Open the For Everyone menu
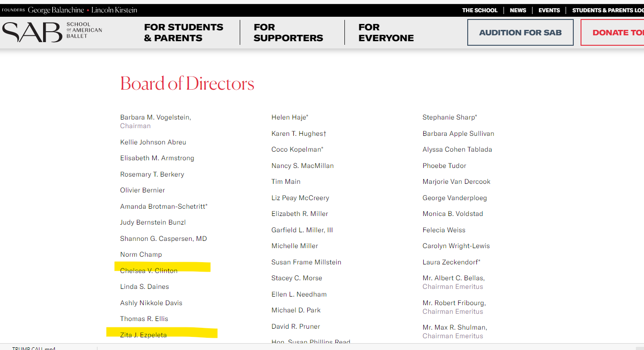The width and height of the screenshot is (644, 350). click(386, 33)
